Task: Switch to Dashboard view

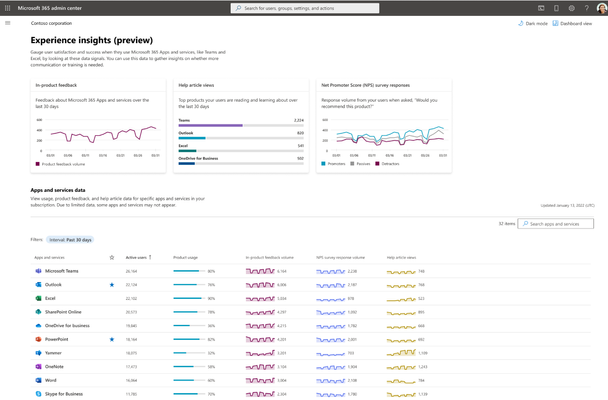Action: [x=576, y=24]
